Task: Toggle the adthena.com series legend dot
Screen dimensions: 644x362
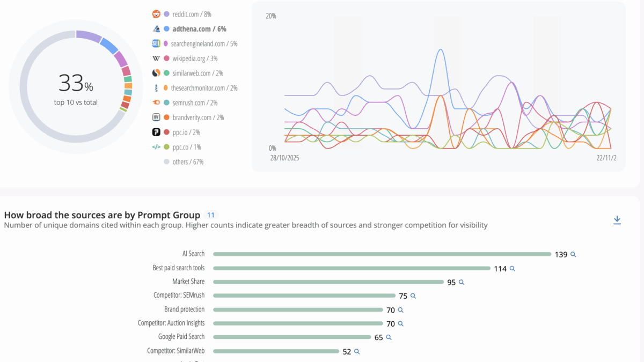Action: [166, 28]
